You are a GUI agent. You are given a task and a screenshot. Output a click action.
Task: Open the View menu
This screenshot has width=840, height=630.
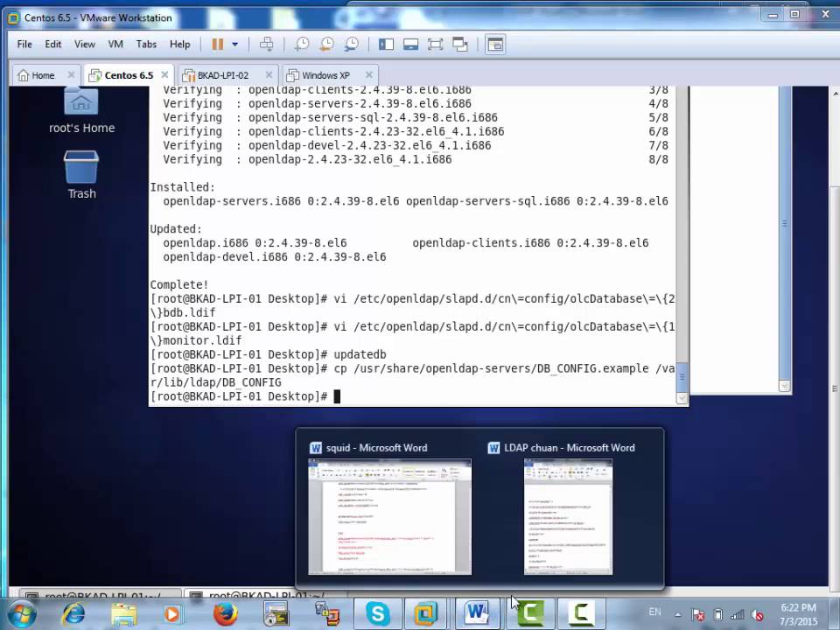84,45
